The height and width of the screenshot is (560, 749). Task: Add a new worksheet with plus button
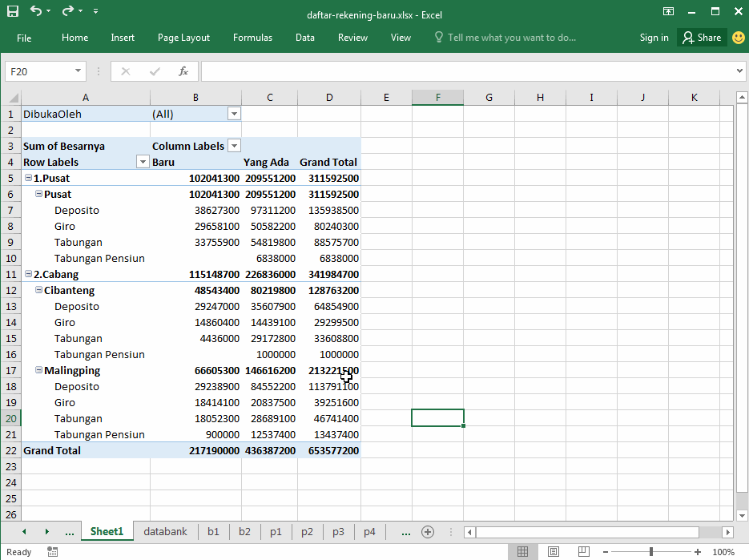(427, 531)
